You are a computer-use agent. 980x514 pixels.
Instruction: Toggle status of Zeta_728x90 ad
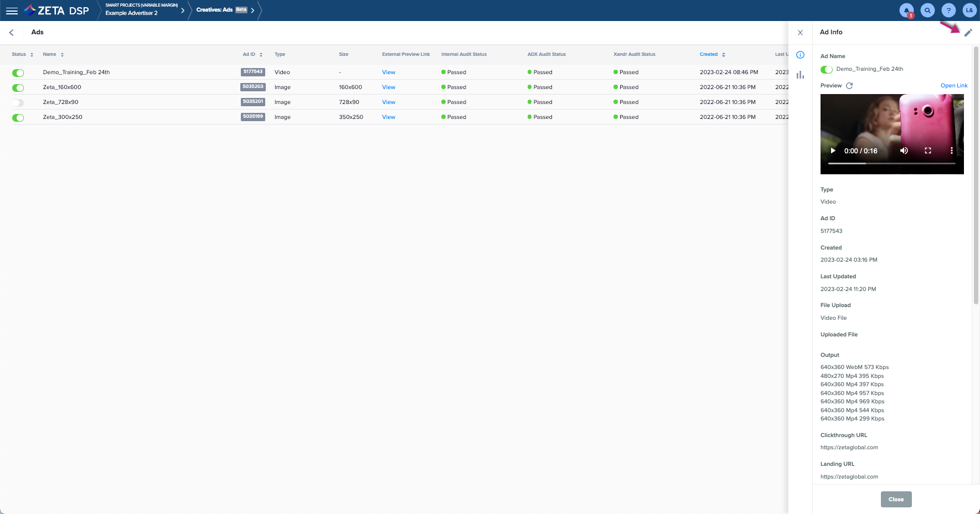coord(18,102)
